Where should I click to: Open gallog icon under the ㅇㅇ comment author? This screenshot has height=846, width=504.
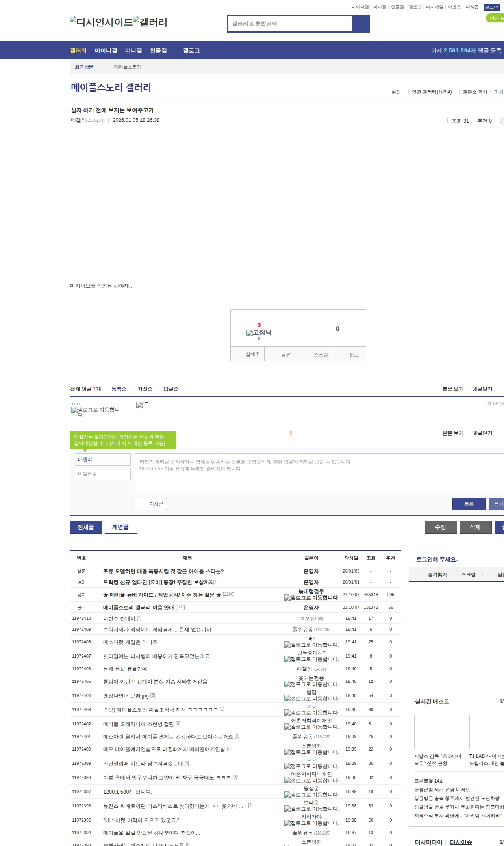click(96, 412)
